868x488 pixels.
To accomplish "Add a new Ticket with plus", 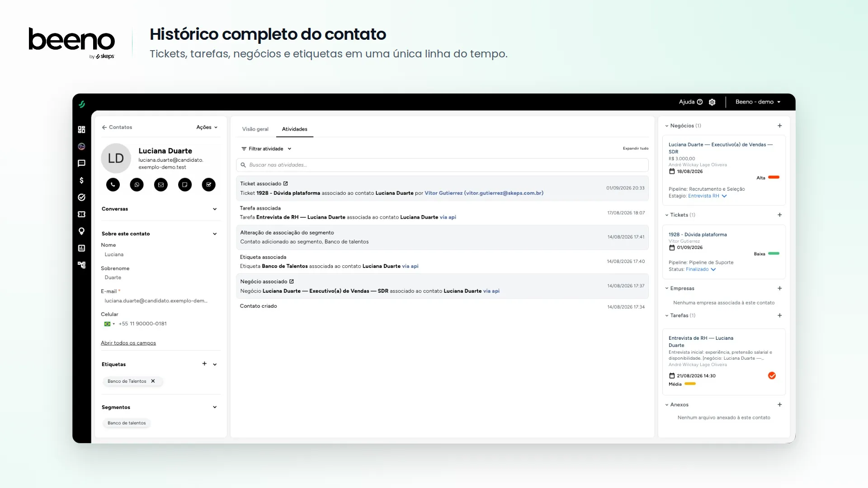I will click(x=780, y=215).
